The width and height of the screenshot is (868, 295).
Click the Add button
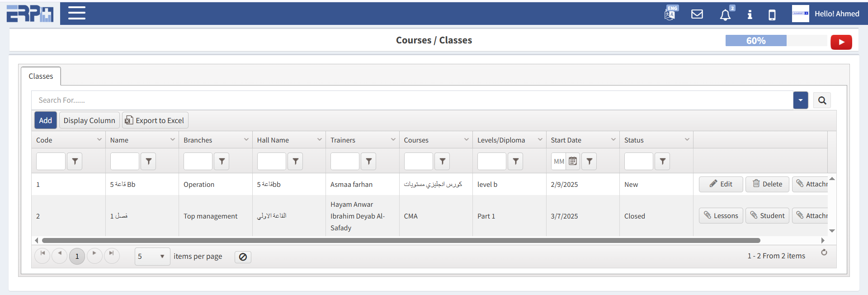point(45,120)
